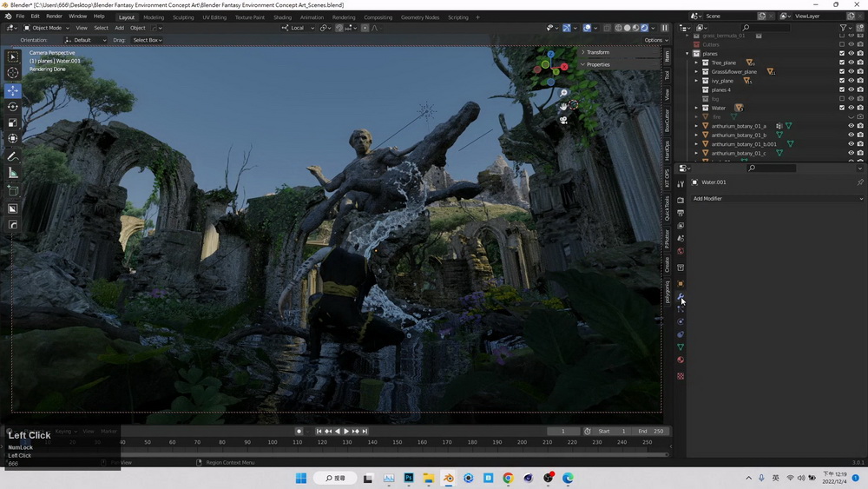
Task: Collapse the planes collection in outliner
Action: [687, 54]
